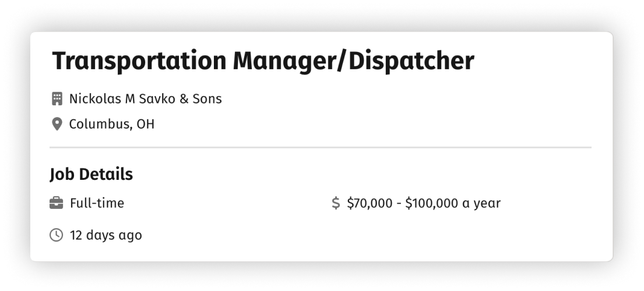Click the $70,000 - $100,000 a year salary
Screen dimensions: 644x291
pyautogui.click(x=423, y=203)
